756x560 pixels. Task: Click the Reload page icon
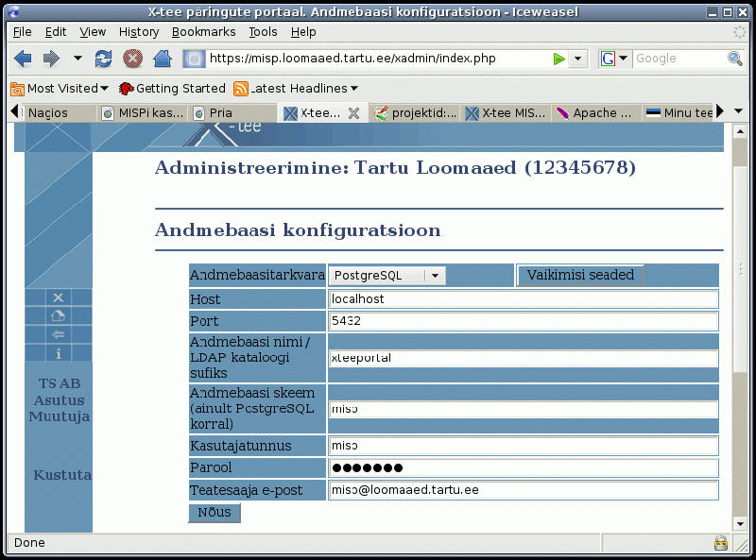(x=104, y=59)
